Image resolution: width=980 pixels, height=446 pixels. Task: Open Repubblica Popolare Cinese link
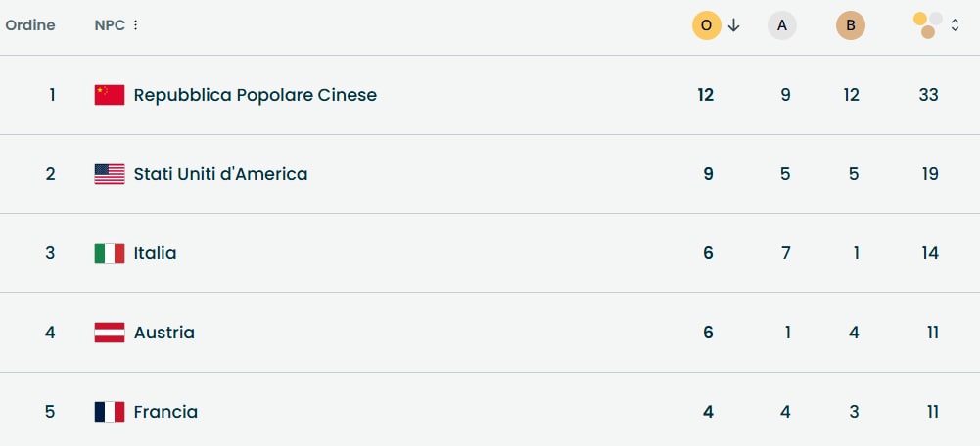(x=255, y=95)
